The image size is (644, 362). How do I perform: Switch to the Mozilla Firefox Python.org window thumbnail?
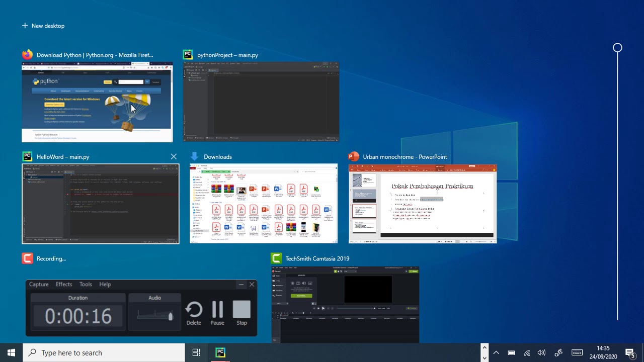point(97,102)
